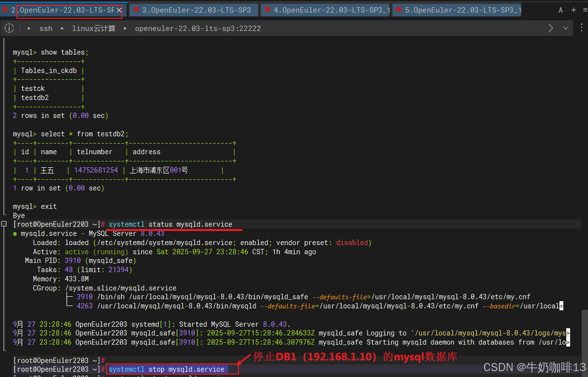Viewport: 588px width, 377px height.
Task: Click the 'exit' command text
Action: pyautogui.click(x=49, y=206)
